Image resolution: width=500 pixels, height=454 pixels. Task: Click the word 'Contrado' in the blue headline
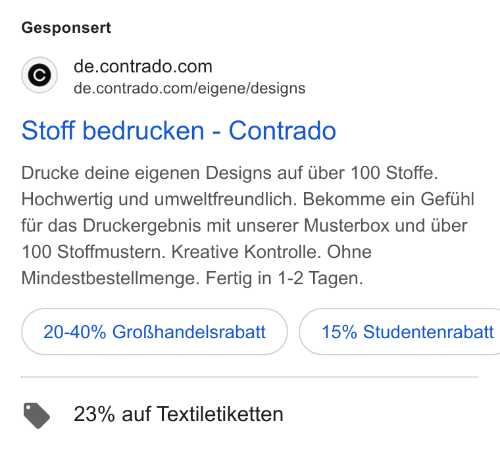click(x=282, y=130)
